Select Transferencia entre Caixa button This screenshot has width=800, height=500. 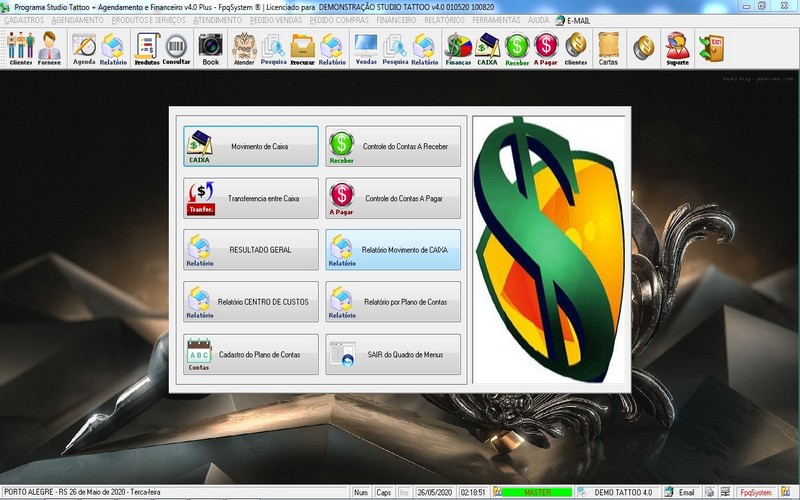251,198
